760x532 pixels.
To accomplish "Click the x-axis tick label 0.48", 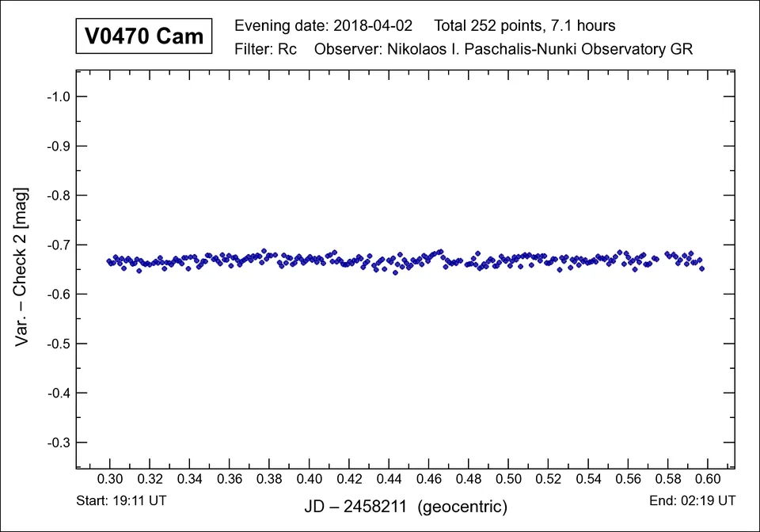I will pyautogui.click(x=469, y=479).
